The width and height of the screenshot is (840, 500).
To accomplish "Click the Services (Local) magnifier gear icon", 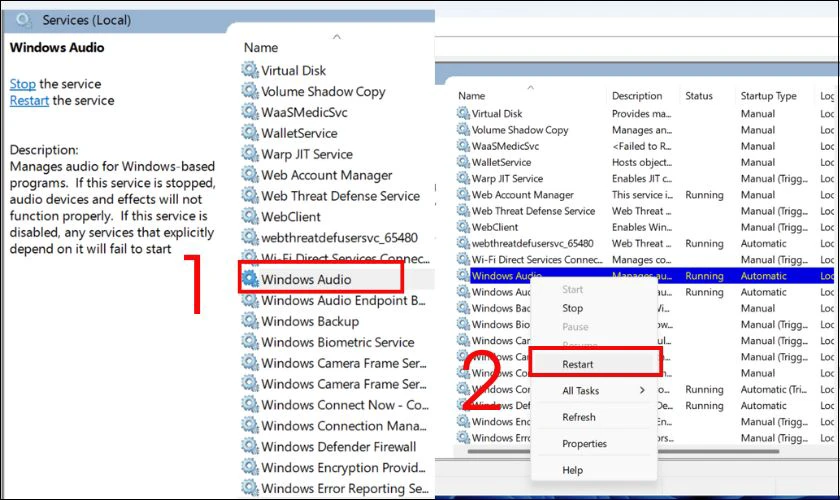I will [x=24, y=19].
